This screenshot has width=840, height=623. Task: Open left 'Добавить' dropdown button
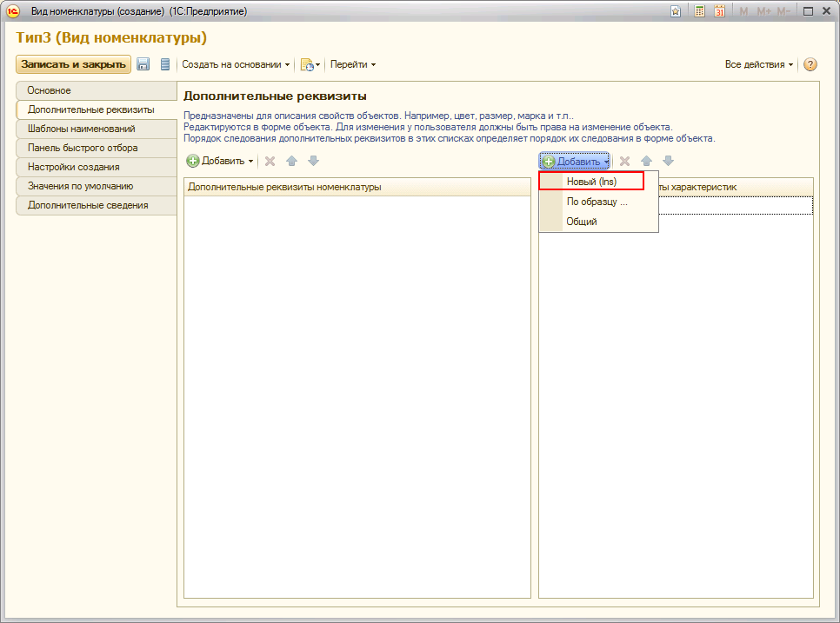click(x=221, y=161)
